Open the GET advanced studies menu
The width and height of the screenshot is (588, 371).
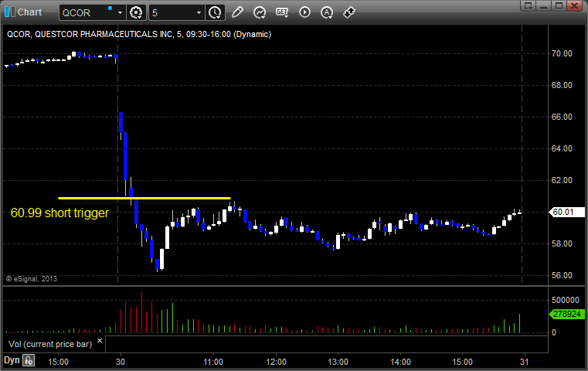point(282,12)
